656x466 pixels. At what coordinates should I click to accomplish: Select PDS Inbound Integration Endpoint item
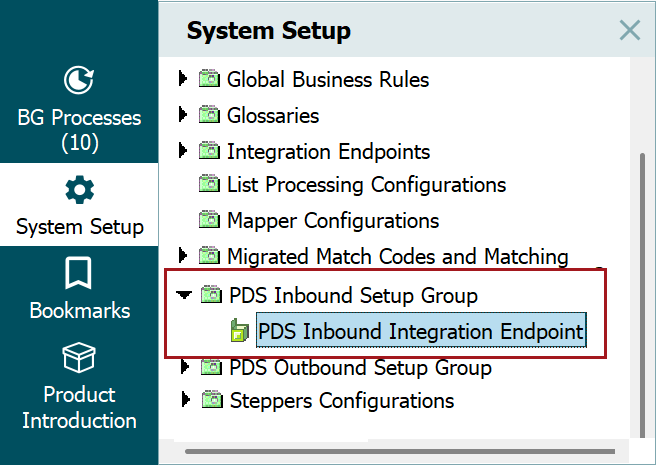coord(421,330)
